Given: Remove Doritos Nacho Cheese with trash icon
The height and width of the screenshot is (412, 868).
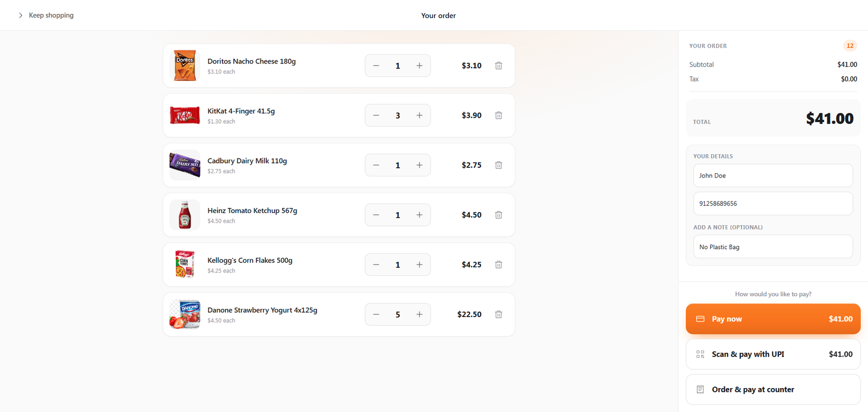Looking at the screenshot, I should 499,66.
